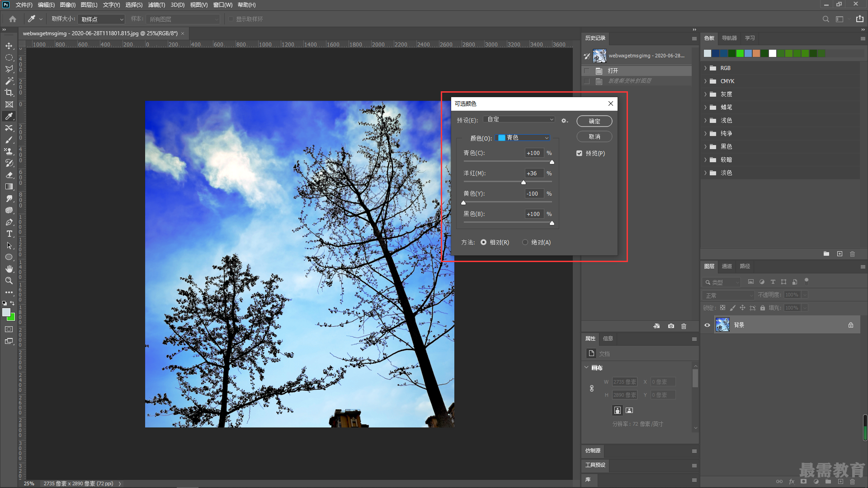868x488 pixels.
Task: Select the Eraser tool
Action: [9, 175]
